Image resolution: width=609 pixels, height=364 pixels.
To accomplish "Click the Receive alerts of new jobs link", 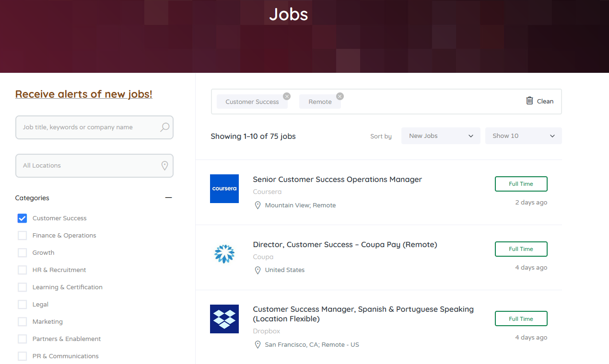I will click(83, 94).
